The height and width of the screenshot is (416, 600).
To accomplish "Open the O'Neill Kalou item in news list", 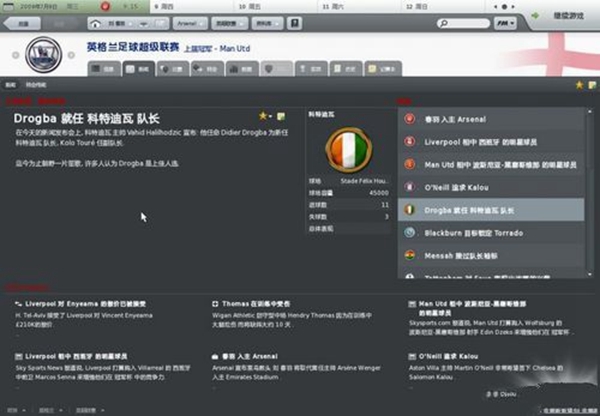I will click(x=491, y=188).
